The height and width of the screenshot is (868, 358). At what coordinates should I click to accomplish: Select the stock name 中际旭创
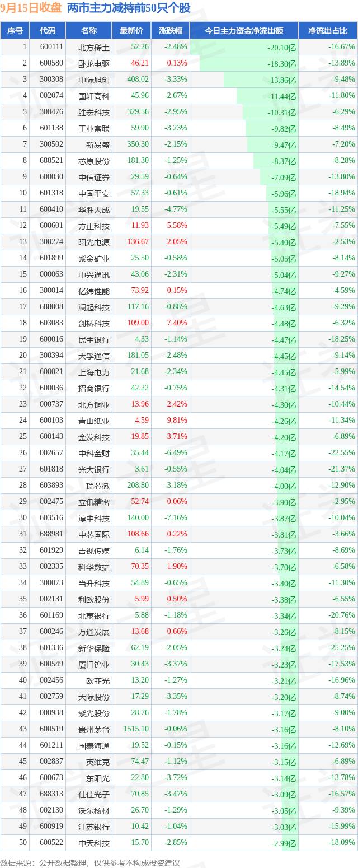[x=94, y=80]
